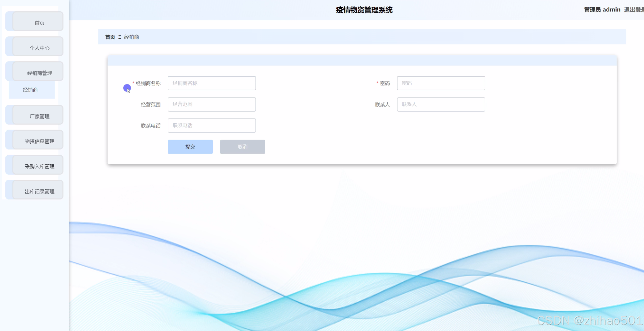Click the 疫情物资管理系统 header title
This screenshot has width=644, height=331.
click(364, 10)
